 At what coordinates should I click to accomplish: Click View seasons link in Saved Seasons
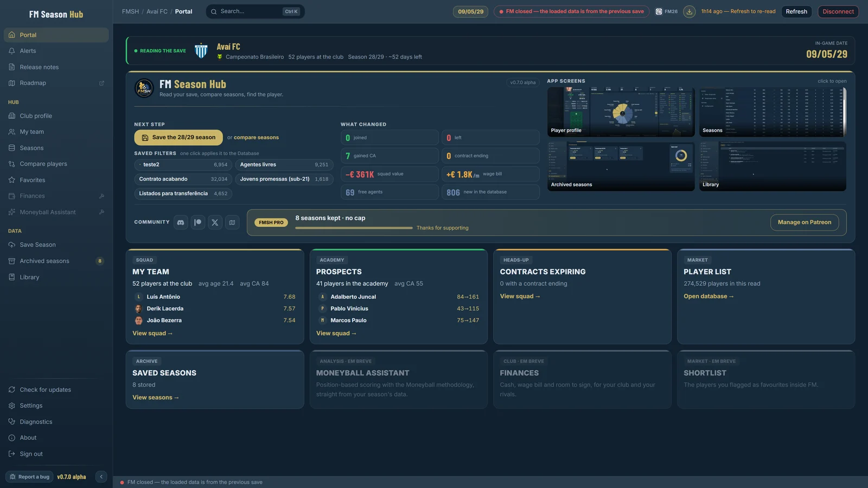pos(156,397)
